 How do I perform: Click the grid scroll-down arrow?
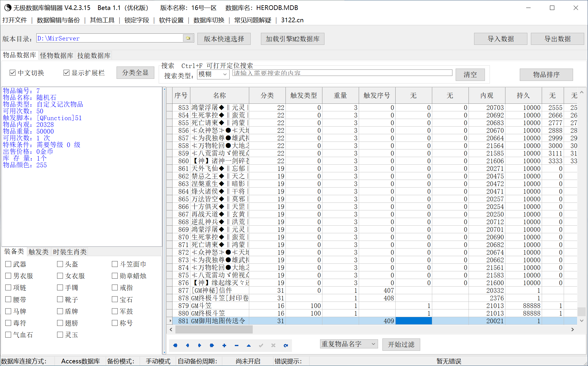582,321
